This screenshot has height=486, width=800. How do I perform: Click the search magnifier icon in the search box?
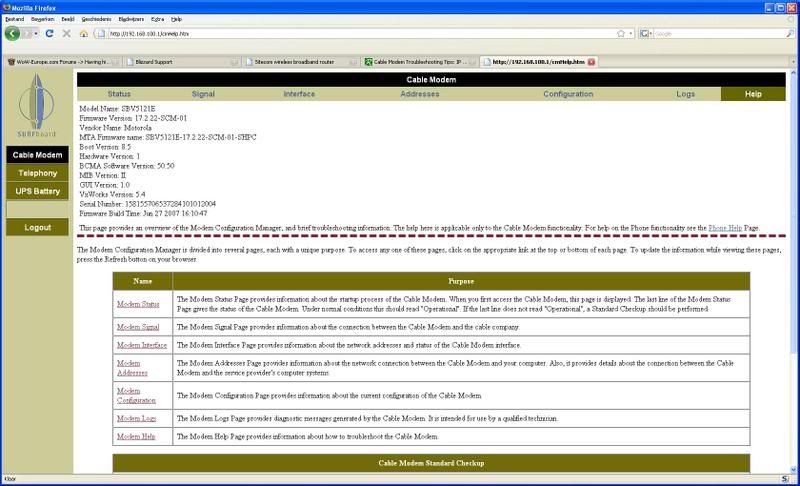tap(787, 33)
